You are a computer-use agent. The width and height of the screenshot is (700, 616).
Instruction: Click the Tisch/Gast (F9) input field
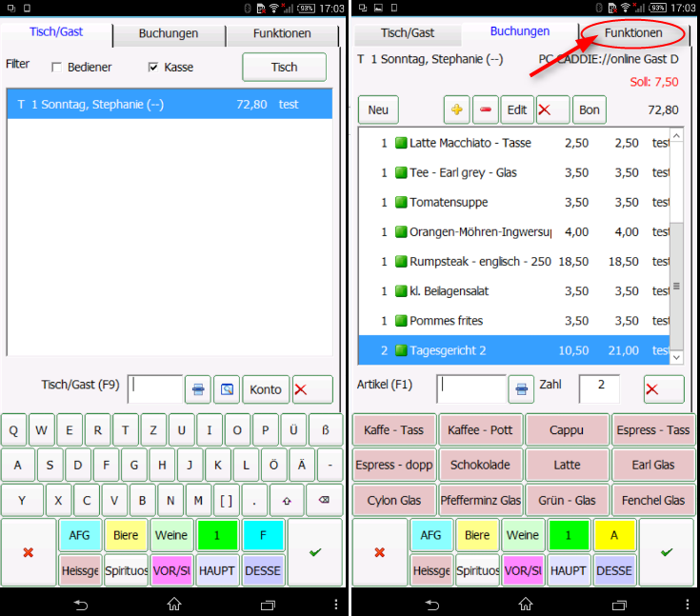click(x=155, y=389)
